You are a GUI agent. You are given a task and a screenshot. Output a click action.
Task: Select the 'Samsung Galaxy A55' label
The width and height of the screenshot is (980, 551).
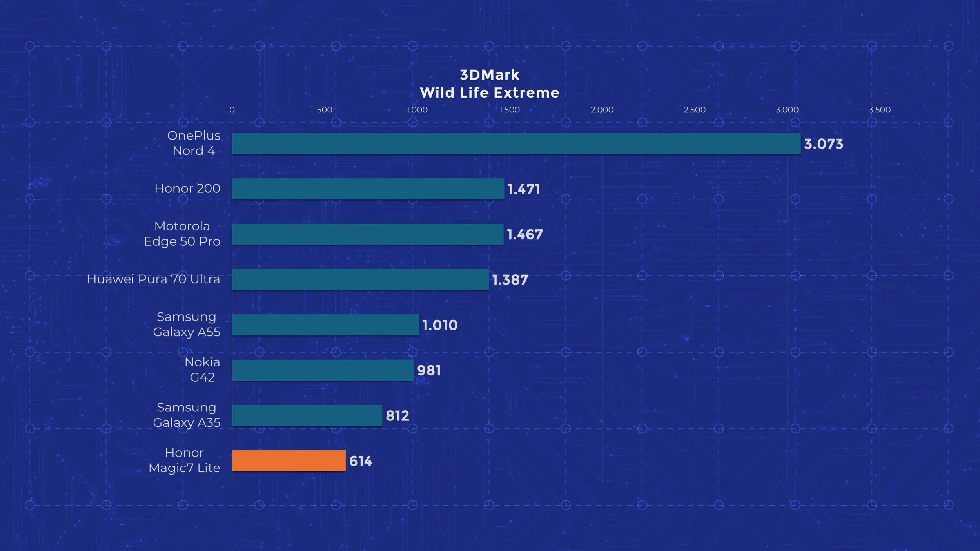187,324
